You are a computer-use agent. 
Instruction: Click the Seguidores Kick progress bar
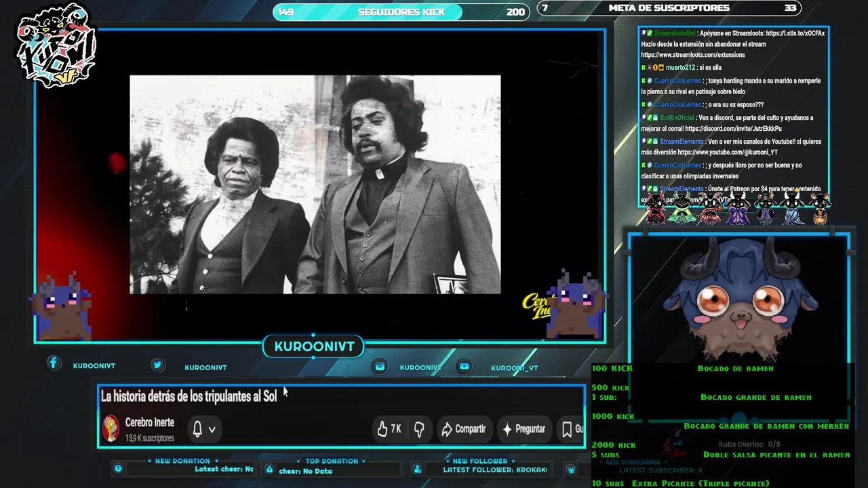click(401, 12)
